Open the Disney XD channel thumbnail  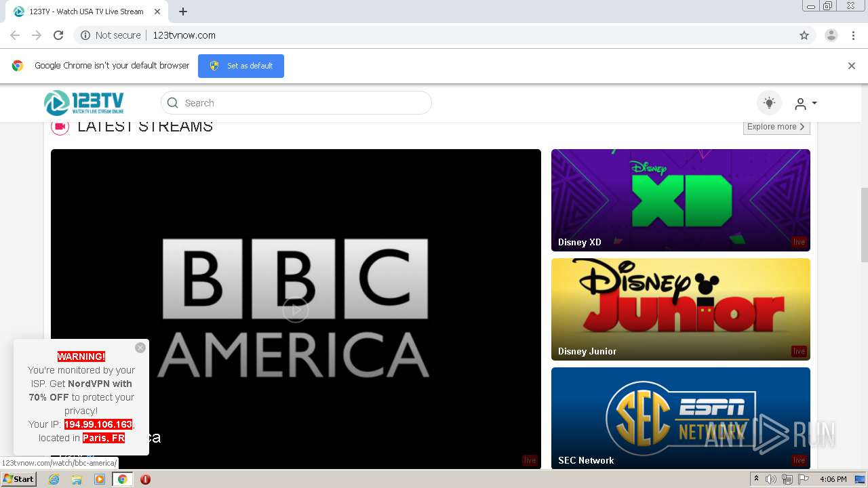pyautogui.click(x=681, y=200)
